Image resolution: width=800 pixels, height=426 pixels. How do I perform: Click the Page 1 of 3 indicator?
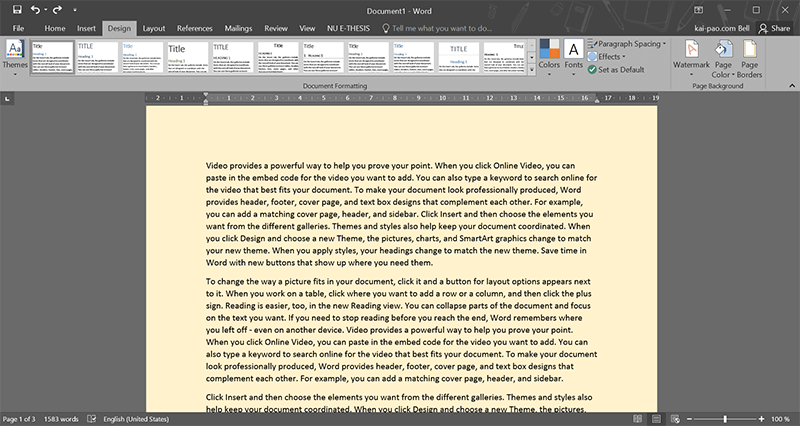[20, 419]
